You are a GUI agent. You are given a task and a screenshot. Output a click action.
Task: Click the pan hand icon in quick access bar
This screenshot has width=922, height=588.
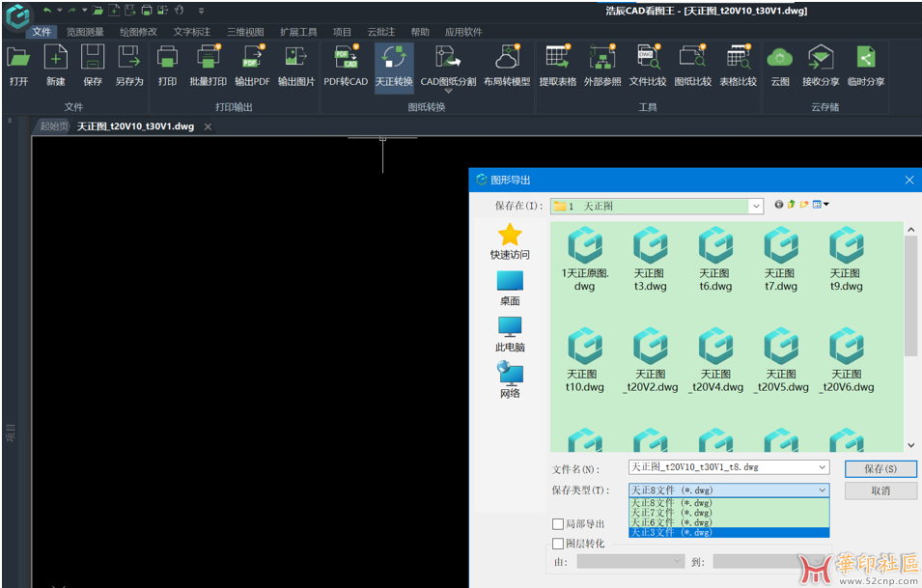[x=180, y=10]
